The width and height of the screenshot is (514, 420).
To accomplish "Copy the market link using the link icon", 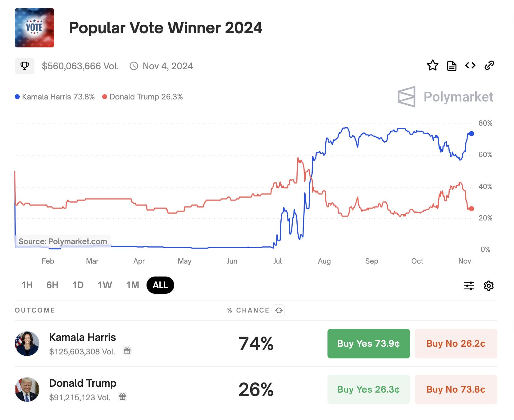I will click(489, 66).
